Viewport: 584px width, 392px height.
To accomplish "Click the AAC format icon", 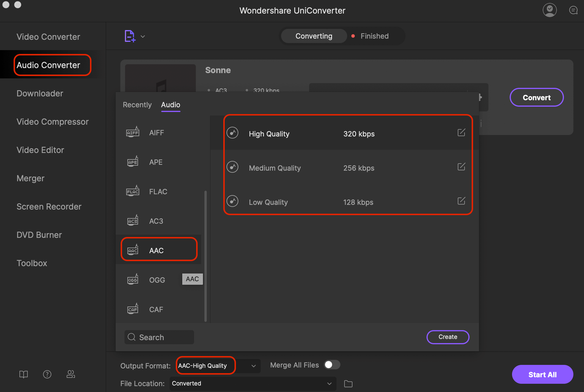I will [133, 250].
